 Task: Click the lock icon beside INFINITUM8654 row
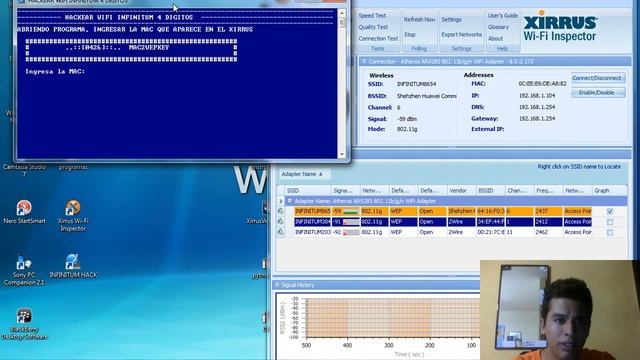tap(281, 211)
